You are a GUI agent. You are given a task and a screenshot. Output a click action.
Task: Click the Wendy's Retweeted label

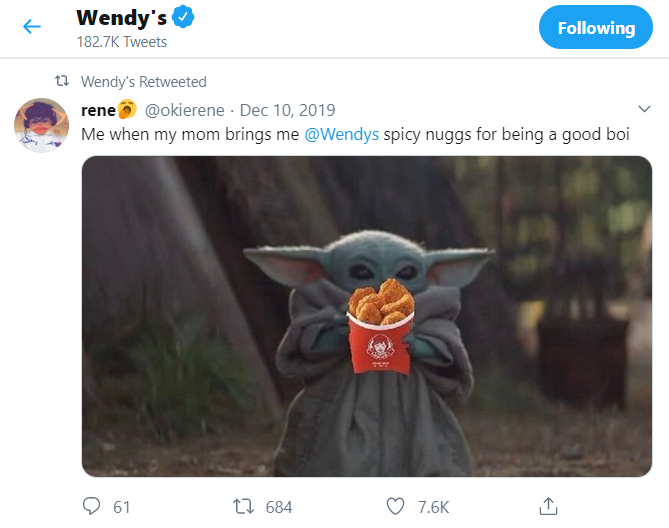[x=143, y=82]
